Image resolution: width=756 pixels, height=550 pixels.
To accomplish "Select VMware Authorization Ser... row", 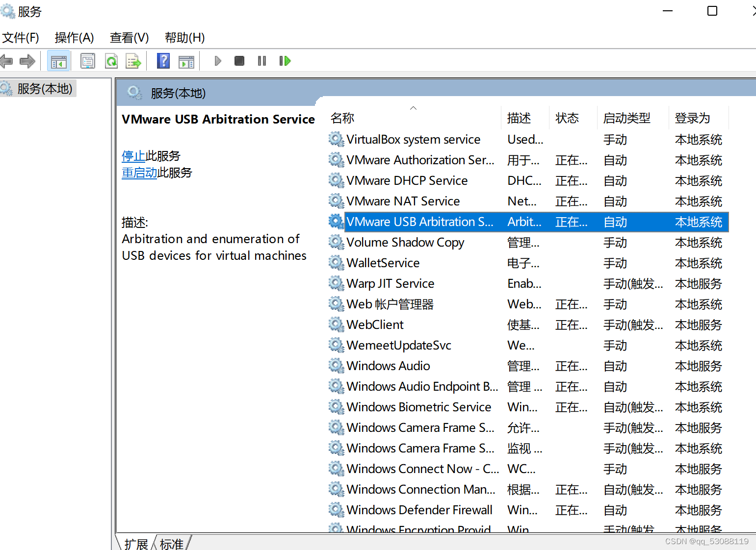I will pos(528,160).
